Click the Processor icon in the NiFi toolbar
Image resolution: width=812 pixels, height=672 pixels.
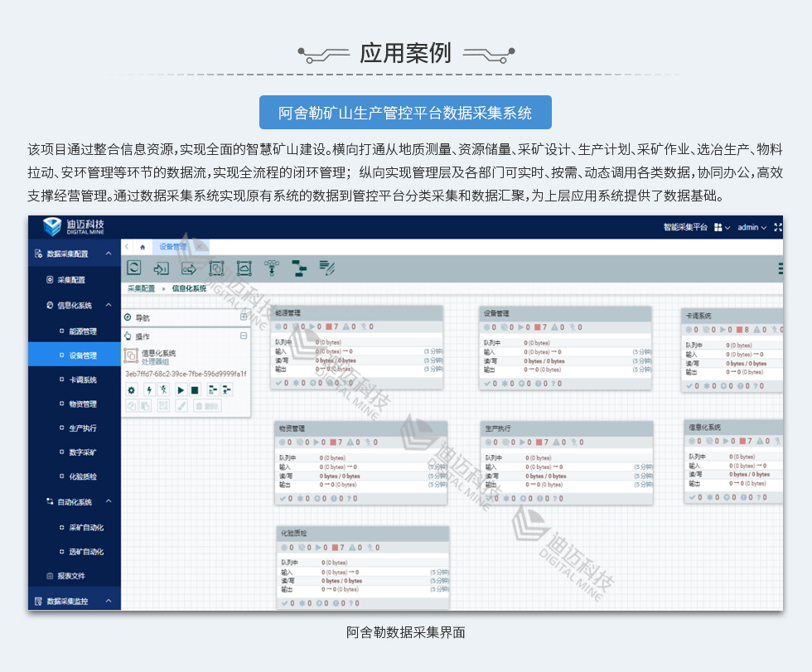click(x=134, y=268)
